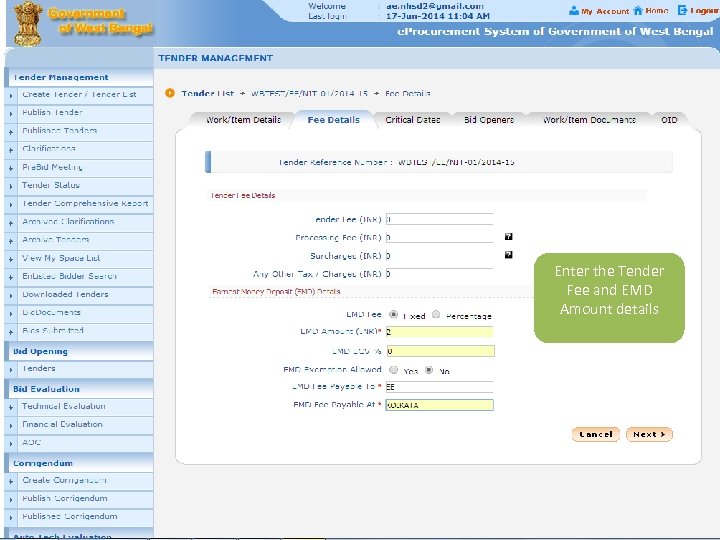Click the Surcharges (INR) field
This screenshot has height=540, width=720.
coord(439,256)
